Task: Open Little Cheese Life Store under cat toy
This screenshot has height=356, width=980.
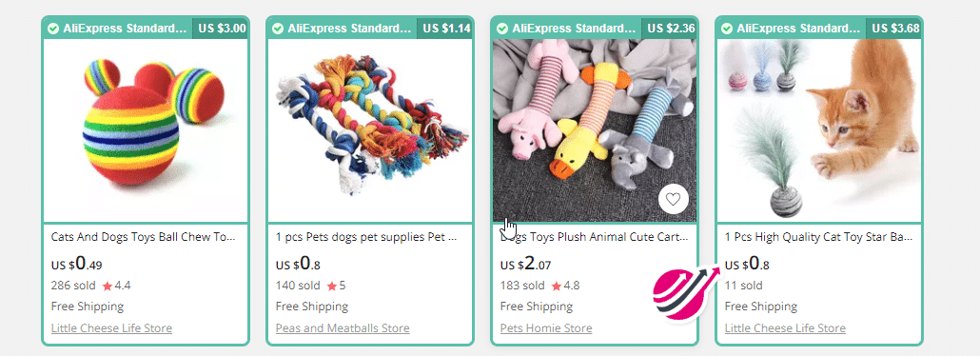Action: (x=785, y=328)
